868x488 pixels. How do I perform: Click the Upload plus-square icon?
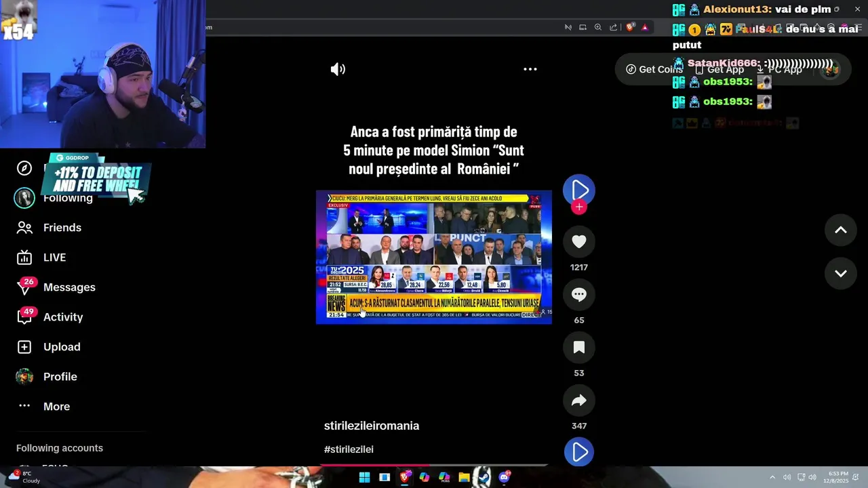tap(24, 347)
